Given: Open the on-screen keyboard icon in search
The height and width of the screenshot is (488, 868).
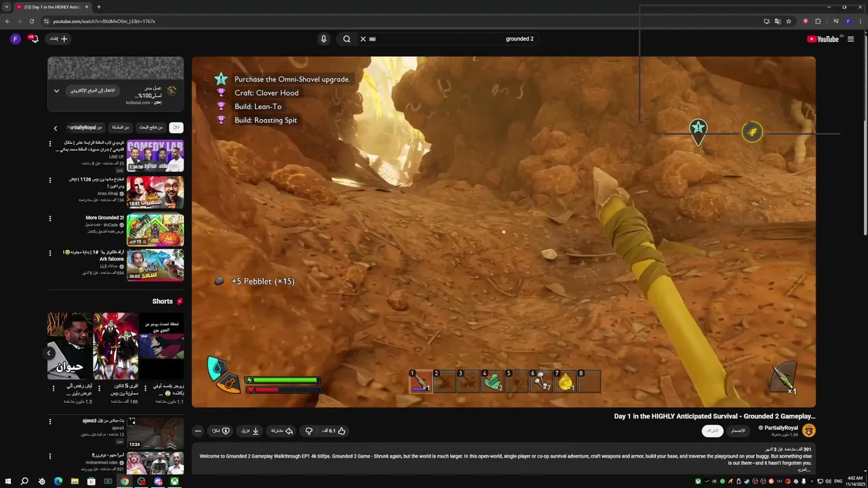Looking at the screenshot, I should click(372, 39).
